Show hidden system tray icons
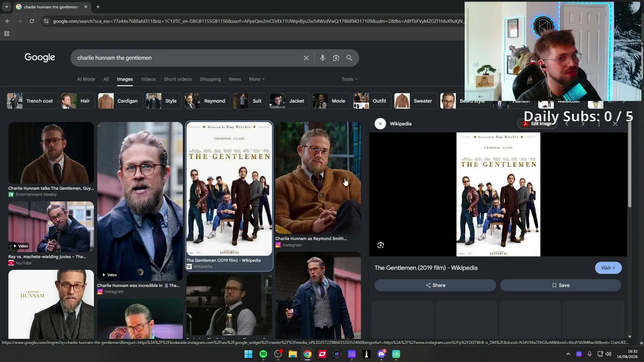644x362 pixels. 568,354
